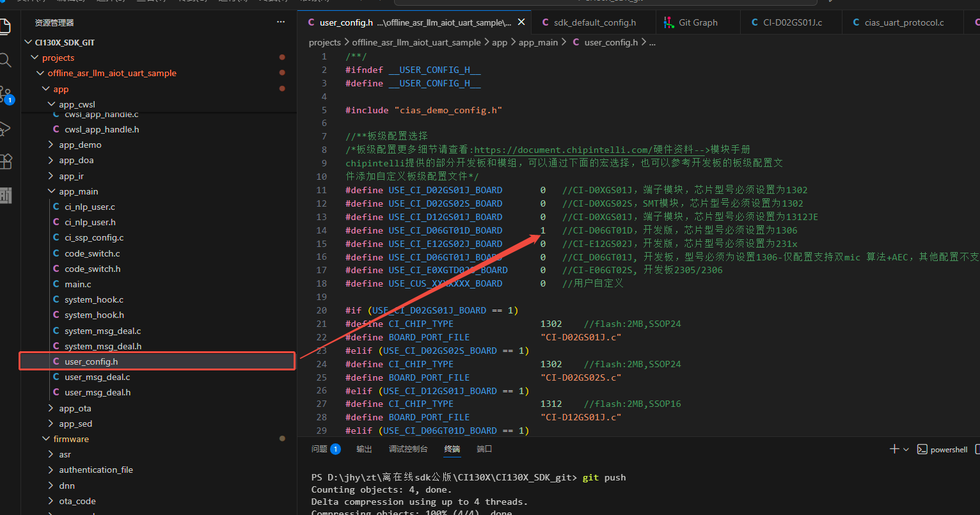Expand the app_ota folder
The height and width of the screenshot is (515, 980).
75,408
